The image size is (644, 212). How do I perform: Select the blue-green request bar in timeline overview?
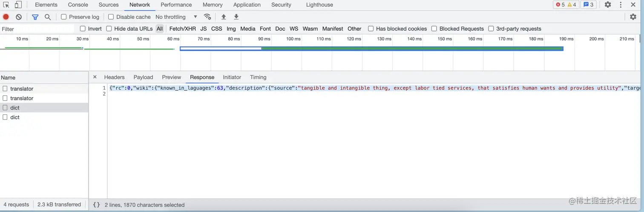371,49
